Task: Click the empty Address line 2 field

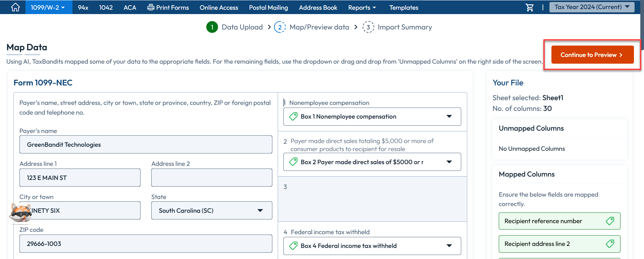Action: [x=212, y=178]
